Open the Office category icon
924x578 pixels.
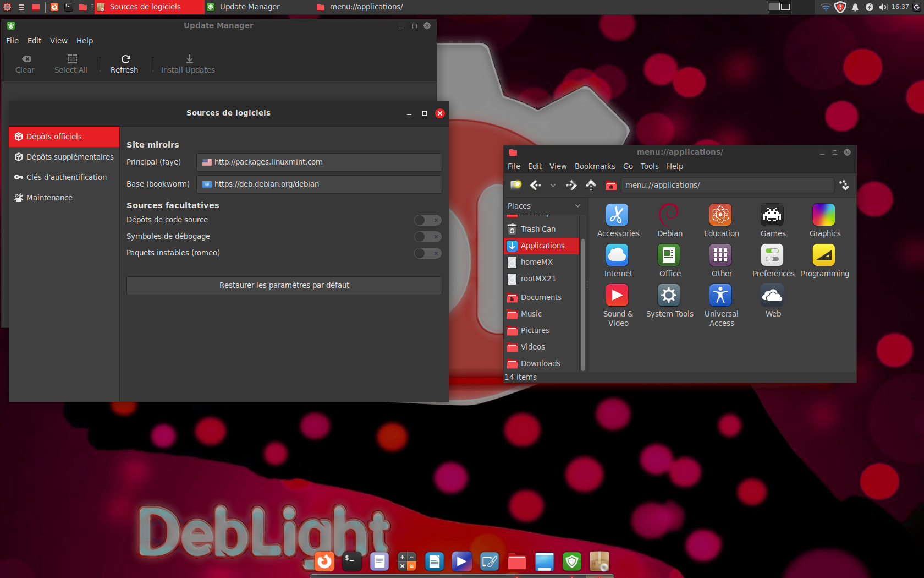click(x=669, y=255)
